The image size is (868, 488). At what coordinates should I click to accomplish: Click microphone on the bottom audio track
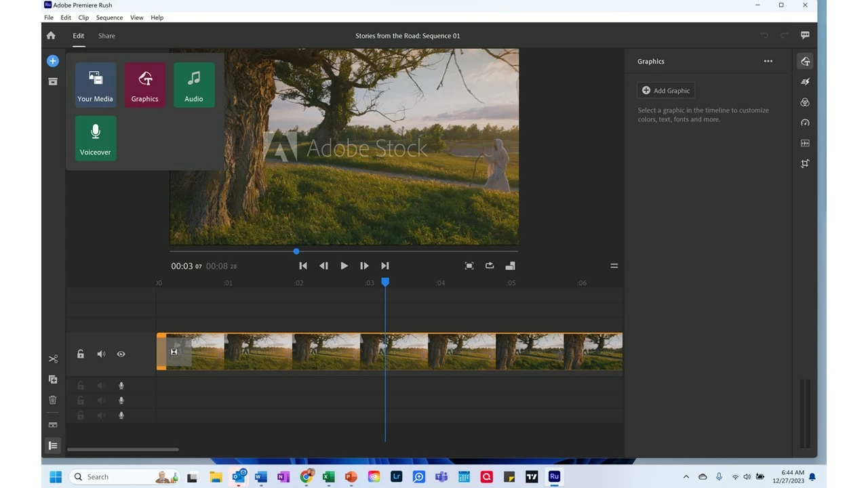(121, 415)
